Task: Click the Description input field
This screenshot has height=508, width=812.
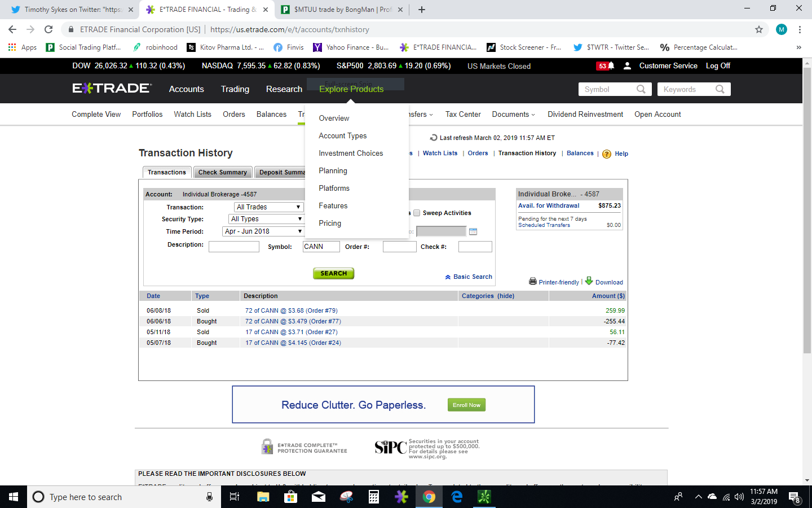Action: [x=233, y=247]
